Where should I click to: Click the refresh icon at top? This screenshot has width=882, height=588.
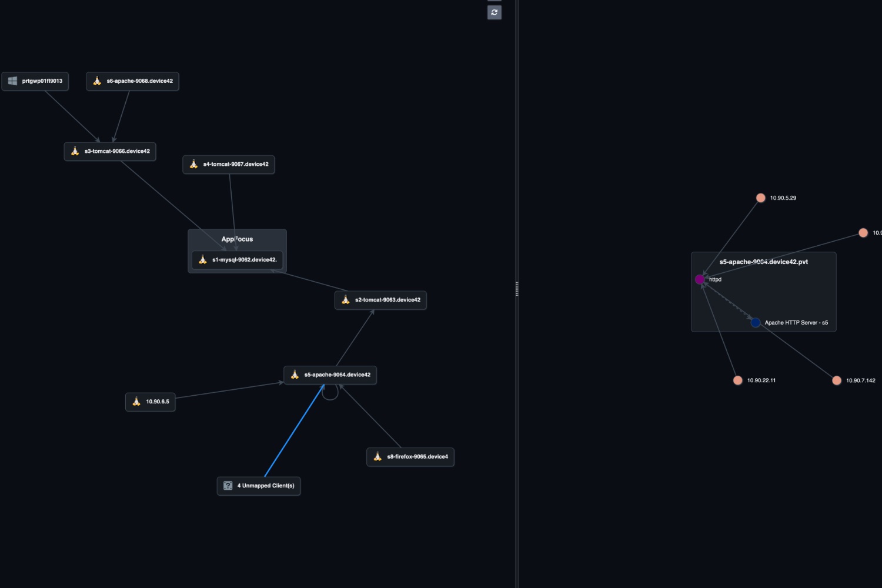pyautogui.click(x=494, y=12)
